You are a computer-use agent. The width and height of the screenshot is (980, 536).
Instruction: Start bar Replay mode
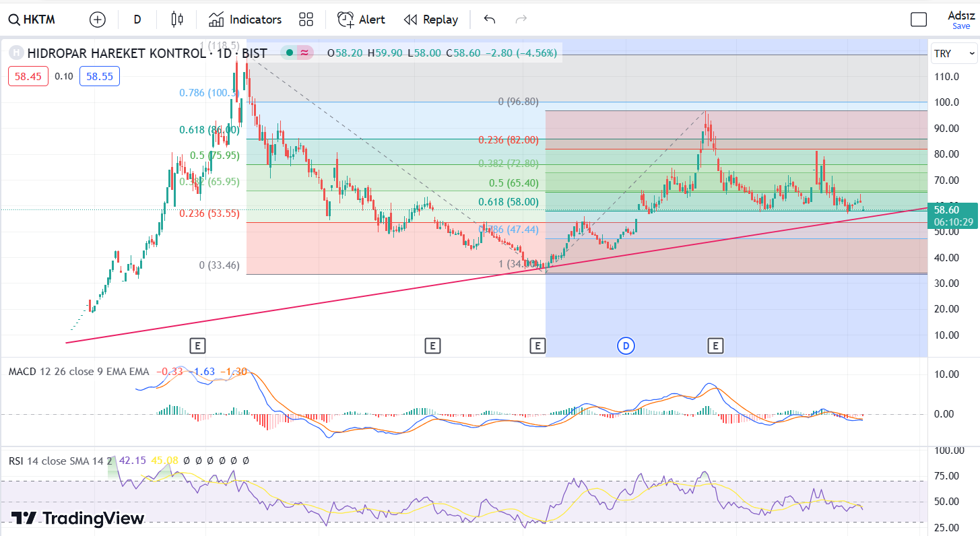[431, 20]
